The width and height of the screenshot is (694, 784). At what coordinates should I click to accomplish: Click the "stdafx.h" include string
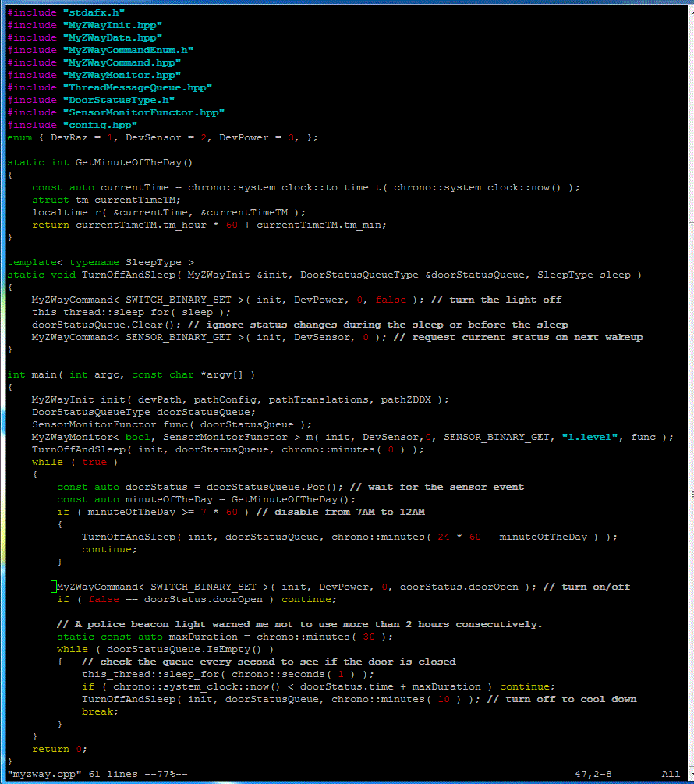[x=94, y=12]
